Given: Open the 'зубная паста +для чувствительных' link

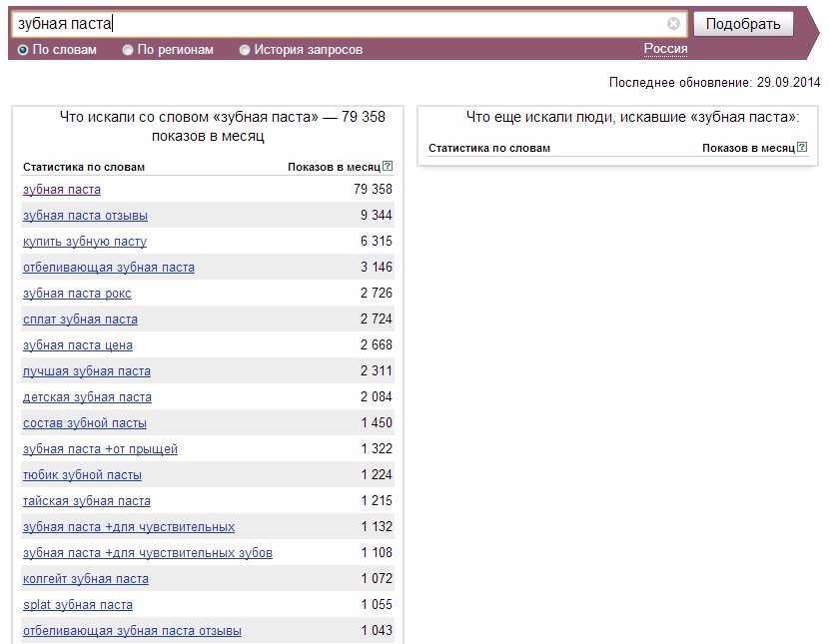Looking at the screenshot, I should point(129,526).
